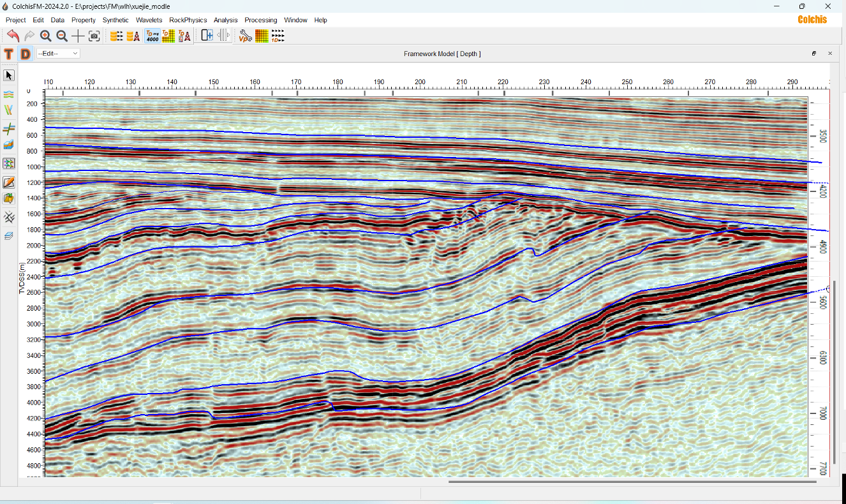Choose the pencil edit tool in sidebar
This screenshot has height=504, width=846.
coord(9,182)
